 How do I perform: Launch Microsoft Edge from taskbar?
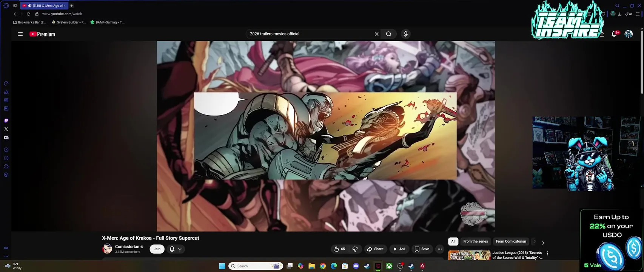click(334, 266)
